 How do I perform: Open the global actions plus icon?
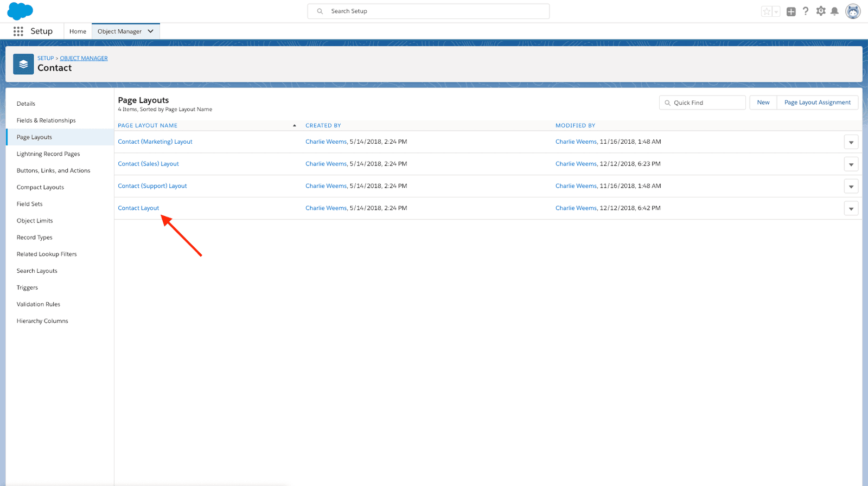(x=791, y=11)
